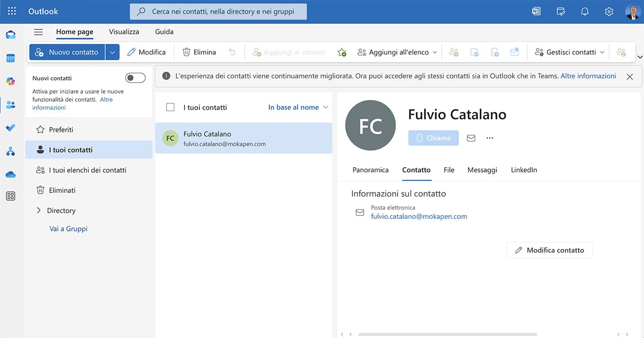Open the Mail app in left rail
The width and height of the screenshot is (644, 338).
tap(11, 35)
